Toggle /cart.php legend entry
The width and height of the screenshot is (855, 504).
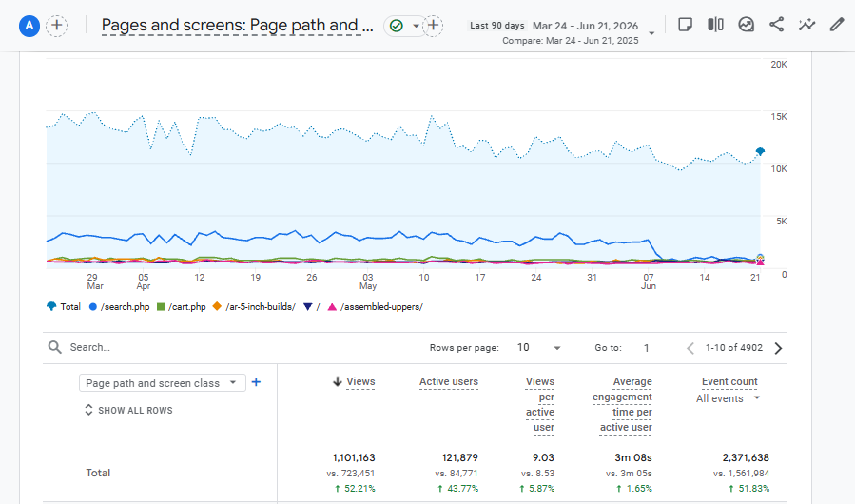tap(181, 306)
